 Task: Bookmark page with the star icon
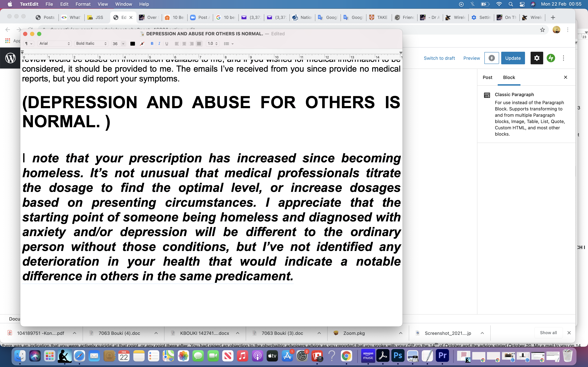click(x=542, y=30)
